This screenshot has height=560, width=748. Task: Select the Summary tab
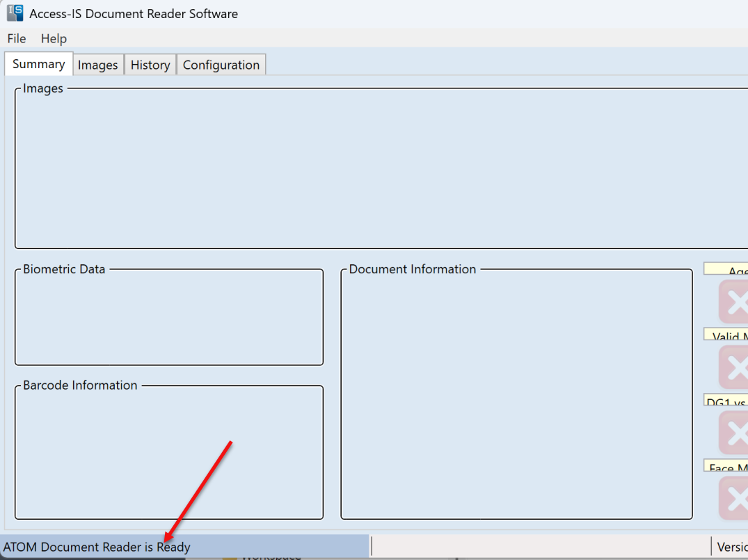coord(39,64)
